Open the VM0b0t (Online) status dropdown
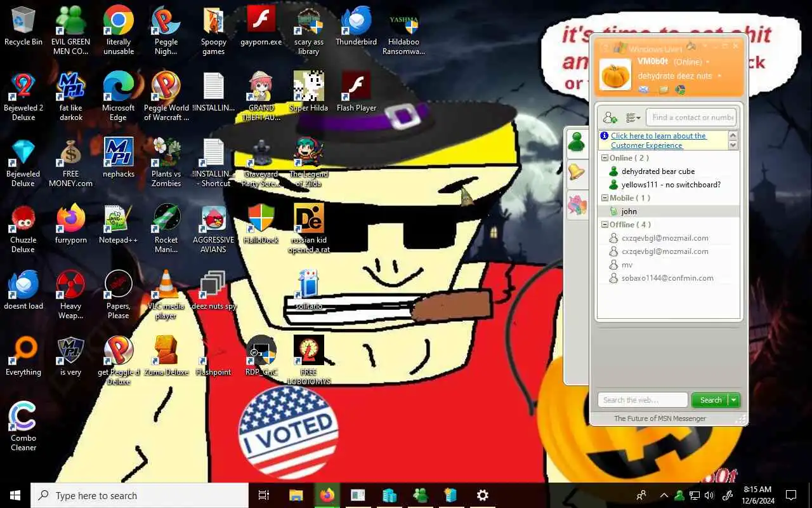The height and width of the screenshot is (508, 812). click(674, 62)
